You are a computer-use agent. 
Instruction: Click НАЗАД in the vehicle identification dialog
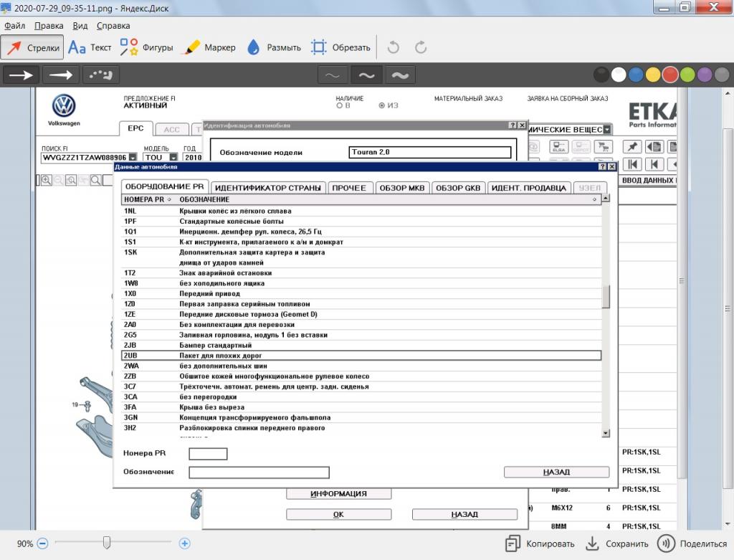tap(464, 514)
